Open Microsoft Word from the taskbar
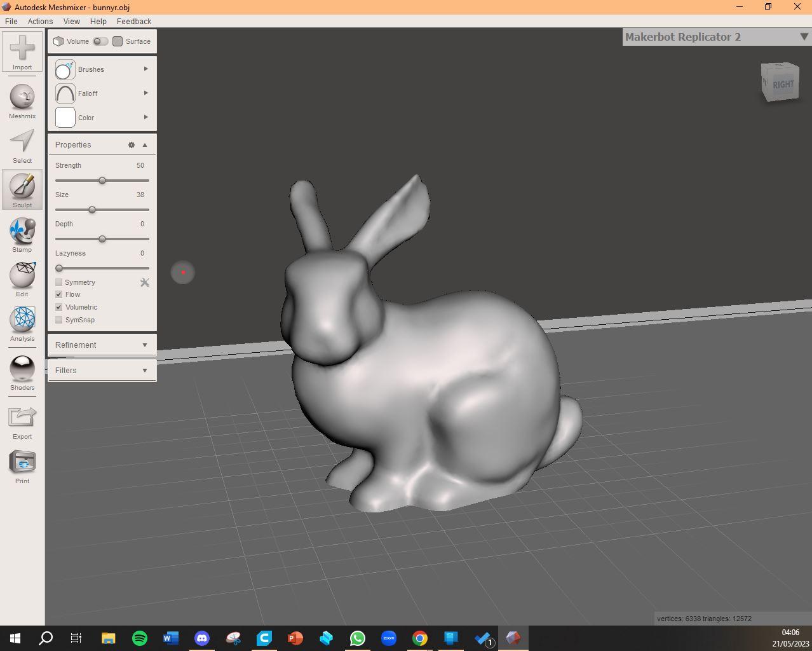 [171, 638]
